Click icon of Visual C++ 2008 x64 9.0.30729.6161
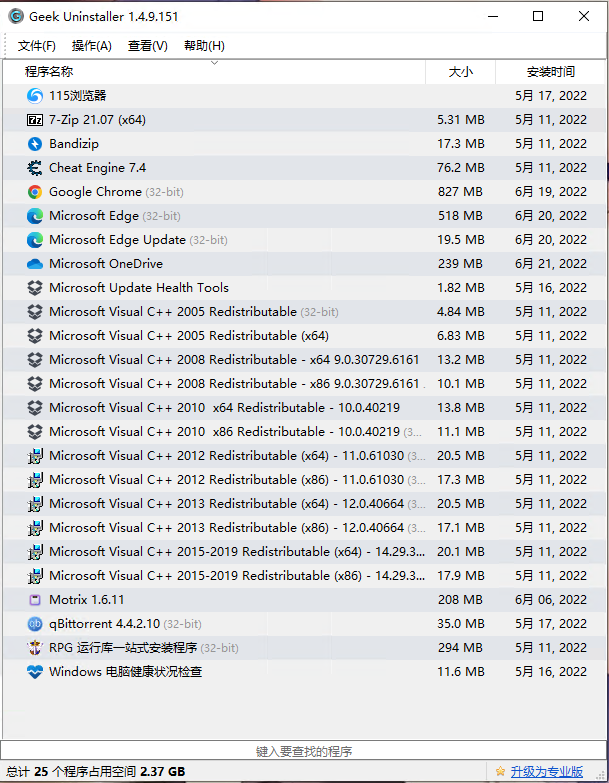Screen dimensions: 609x783 (35, 360)
